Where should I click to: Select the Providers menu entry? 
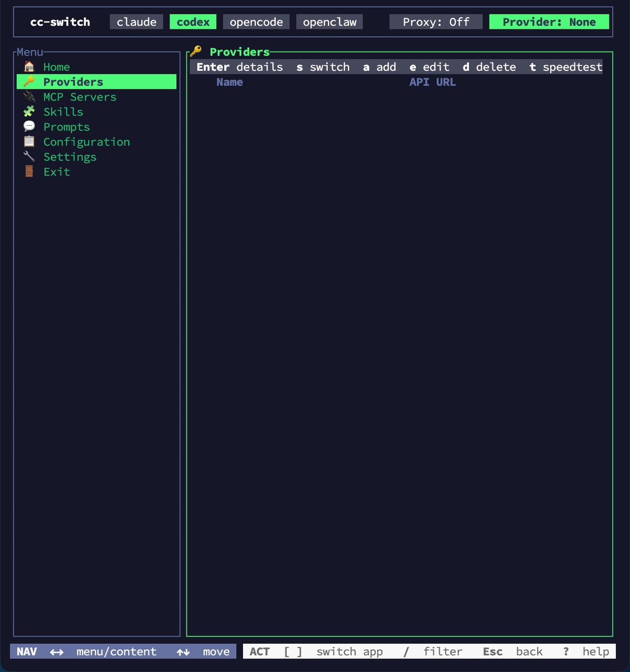coord(97,81)
